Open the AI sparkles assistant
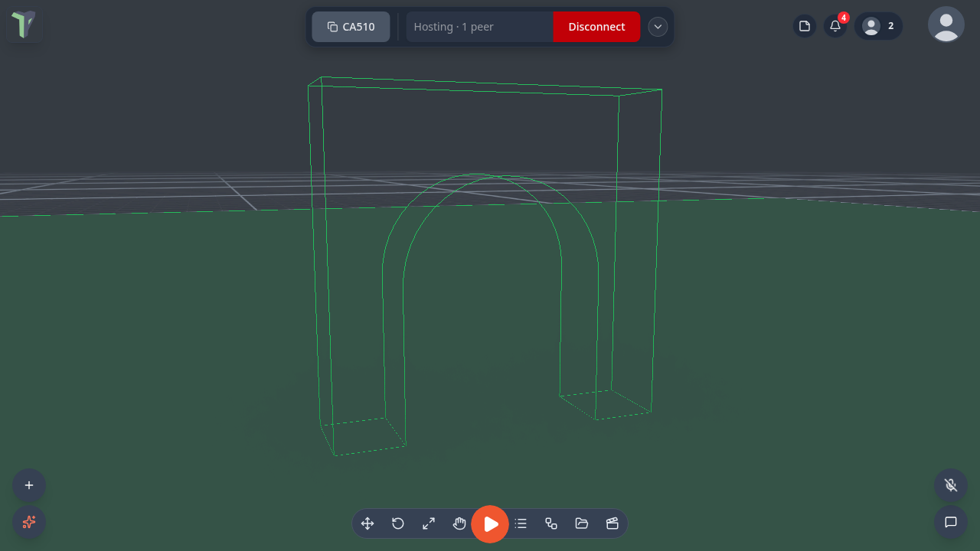The image size is (980, 551). (29, 522)
